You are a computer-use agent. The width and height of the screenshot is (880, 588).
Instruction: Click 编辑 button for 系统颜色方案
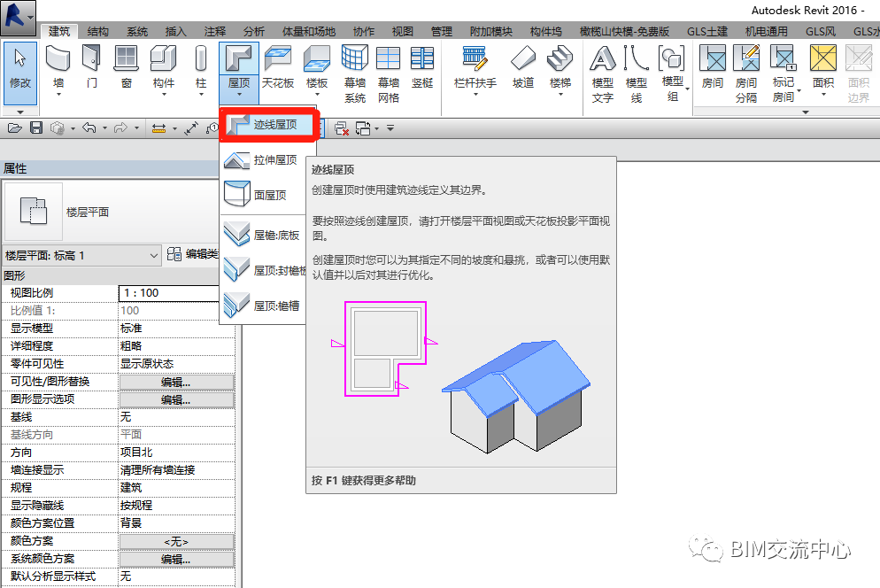point(176,560)
